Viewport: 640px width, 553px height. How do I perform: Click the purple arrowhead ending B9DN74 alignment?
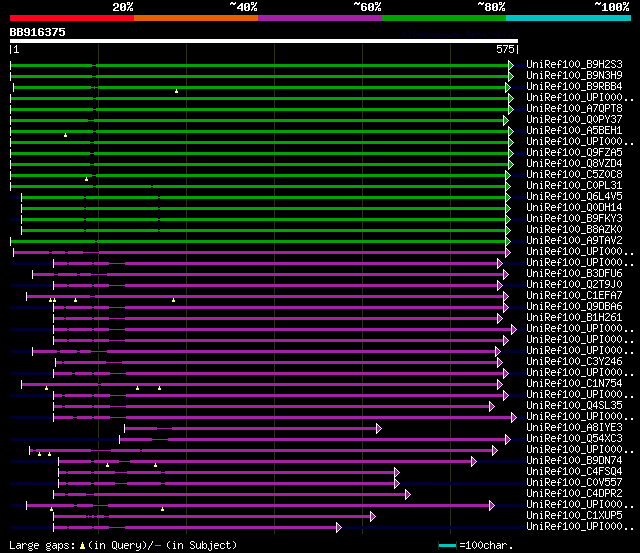click(x=473, y=462)
